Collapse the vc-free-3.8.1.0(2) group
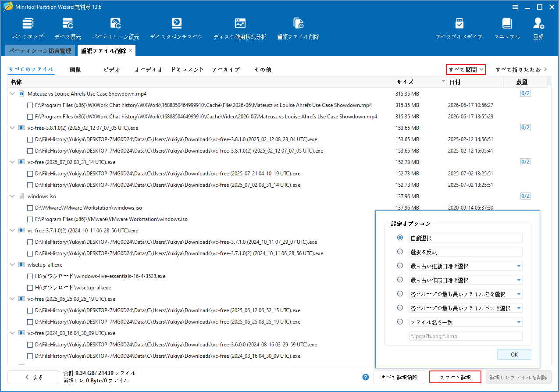 (x=12, y=128)
